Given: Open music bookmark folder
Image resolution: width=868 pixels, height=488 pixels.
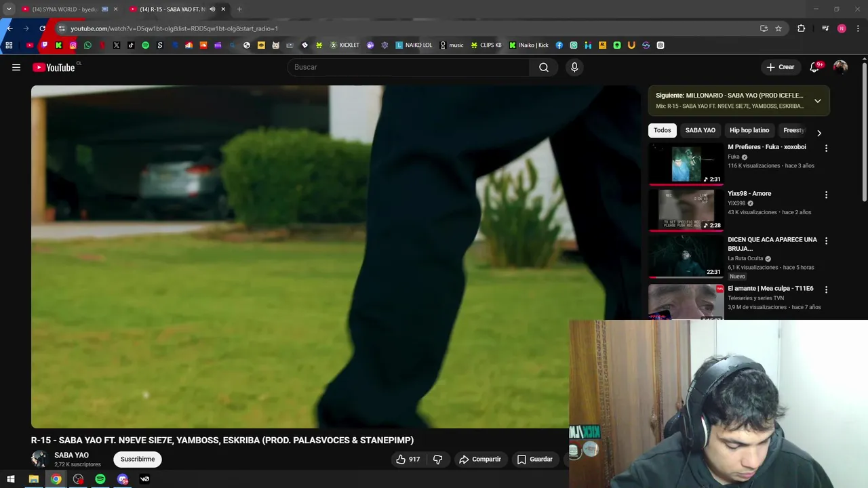Looking at the screenshot, I should [x=451, y=45].
